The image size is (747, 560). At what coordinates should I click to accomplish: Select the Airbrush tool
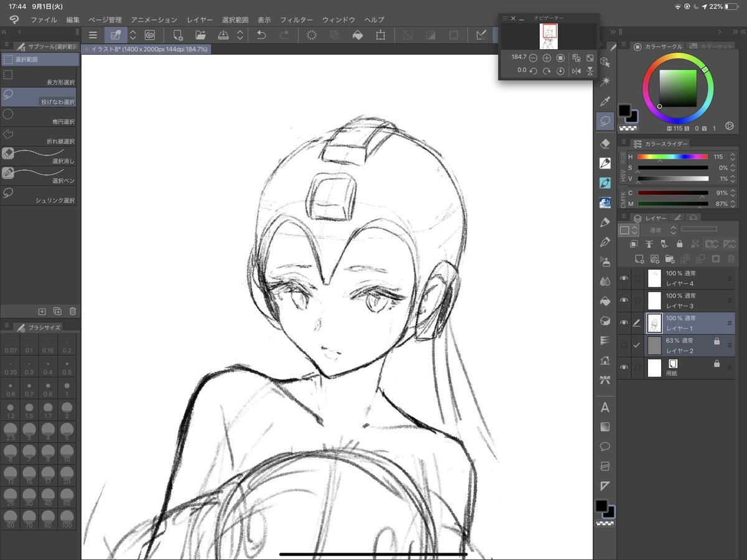click(604, 262)
